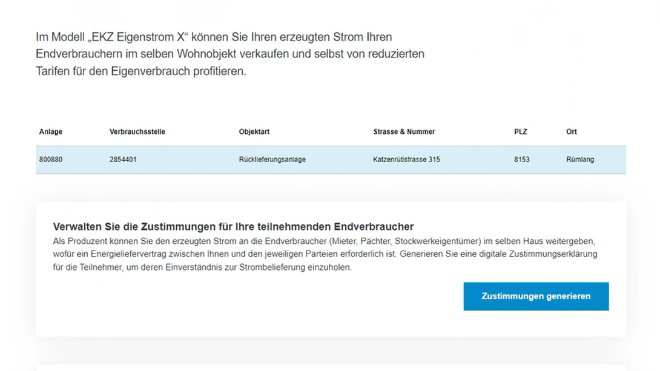Select the Anlage column header

51,131
